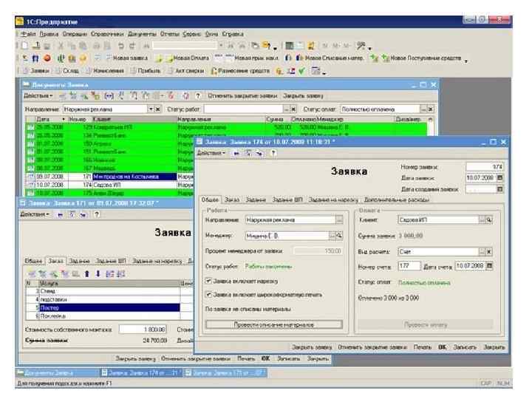Open Прибыль report from third toolbar
The image size is (532, 399).
point(146,71)
